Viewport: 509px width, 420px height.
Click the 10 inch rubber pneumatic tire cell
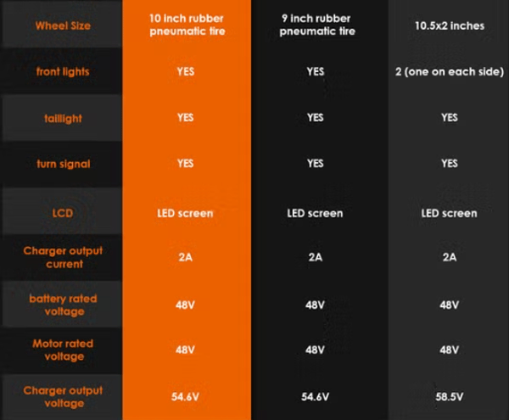185,25
